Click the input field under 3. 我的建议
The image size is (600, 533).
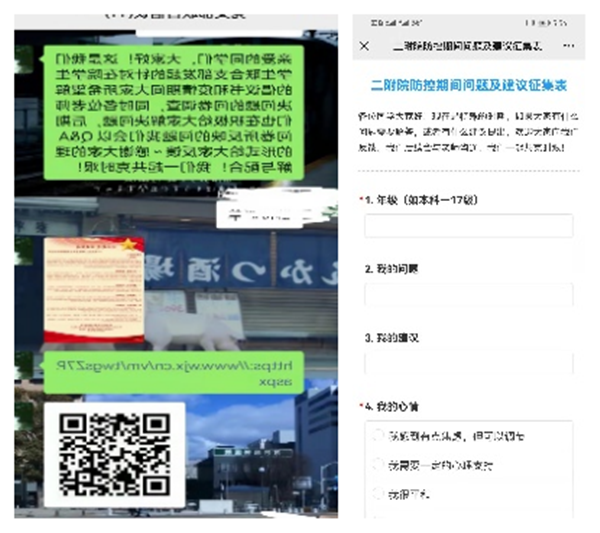[x=469, y=363]
